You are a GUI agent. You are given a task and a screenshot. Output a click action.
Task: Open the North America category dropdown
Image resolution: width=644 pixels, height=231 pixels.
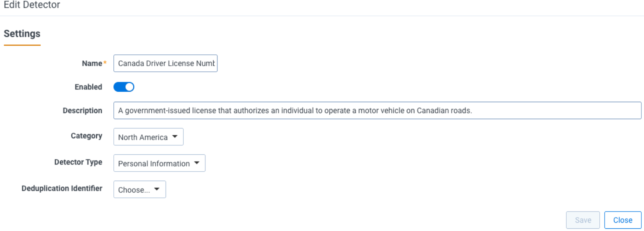click(x=148, y=137)
